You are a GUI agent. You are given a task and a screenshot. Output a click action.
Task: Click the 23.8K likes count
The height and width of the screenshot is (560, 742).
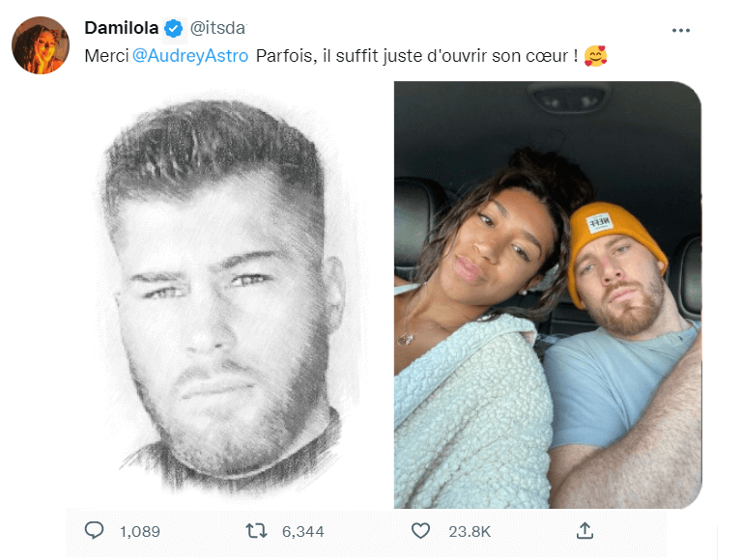471,531
